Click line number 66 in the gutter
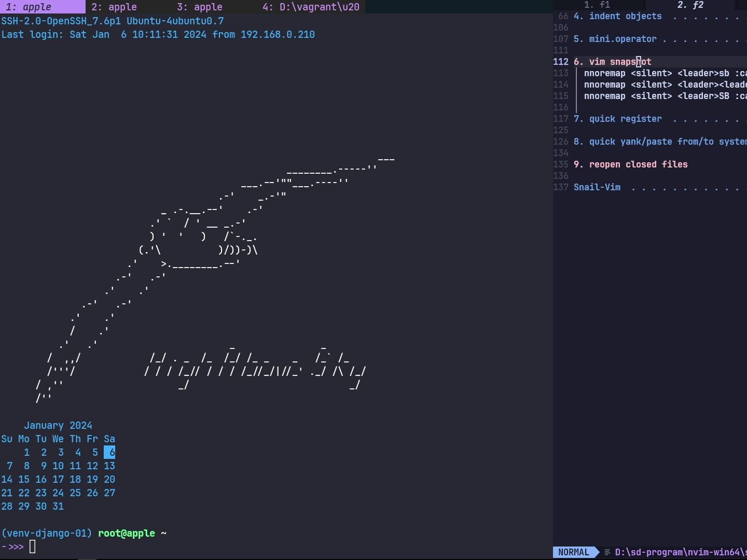Screen dimensions: 747x560 [x=563, y=16]
